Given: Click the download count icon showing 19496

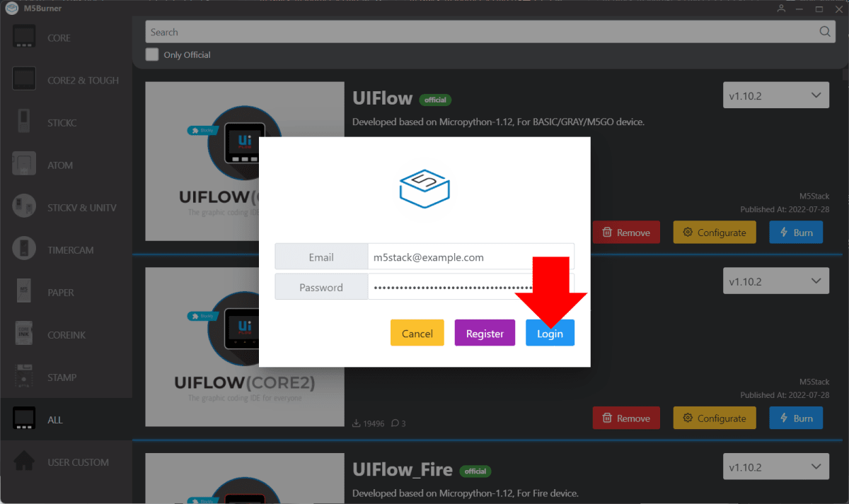Looking at the screenshot, I should coord(356,423).
